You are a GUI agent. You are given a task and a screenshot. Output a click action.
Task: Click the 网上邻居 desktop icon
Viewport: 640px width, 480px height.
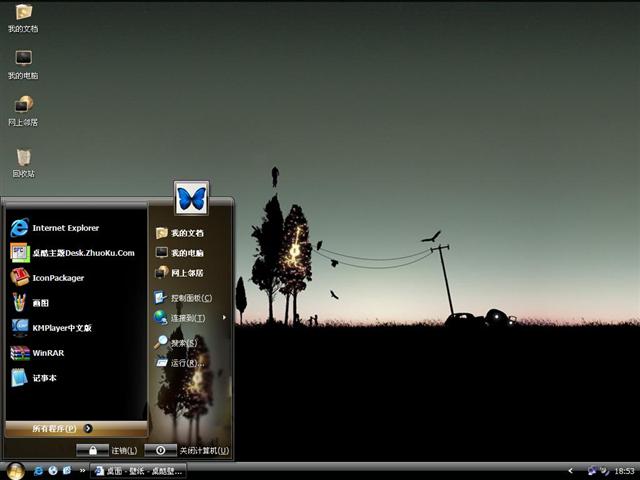[23, 108]
